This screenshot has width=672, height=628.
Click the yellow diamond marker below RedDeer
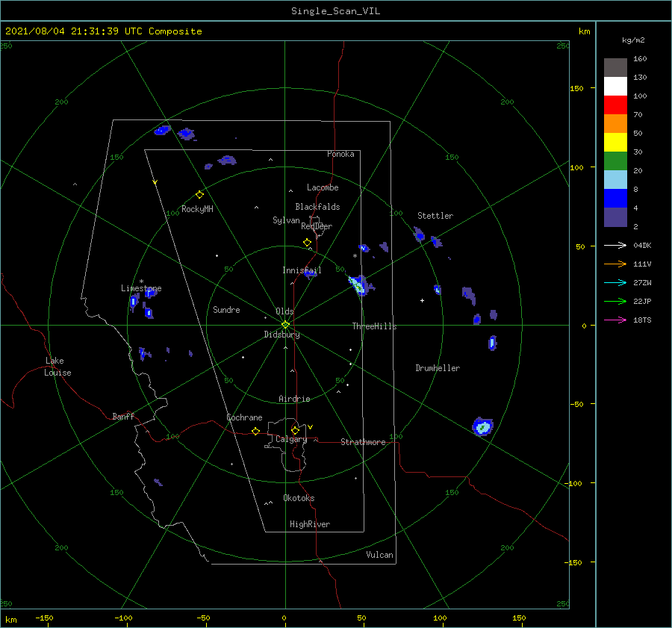point(307,243)
